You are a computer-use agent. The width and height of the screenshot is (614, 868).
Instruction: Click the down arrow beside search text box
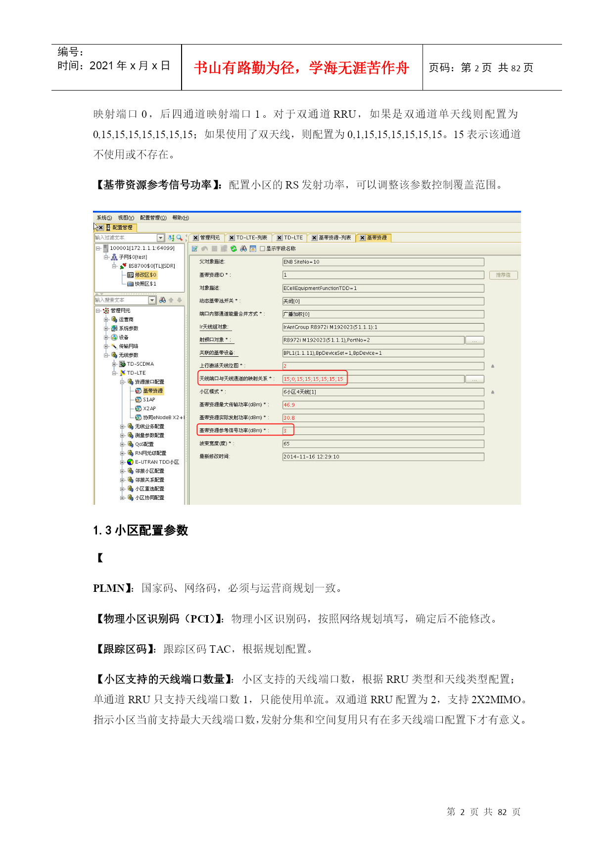point(179,300)
